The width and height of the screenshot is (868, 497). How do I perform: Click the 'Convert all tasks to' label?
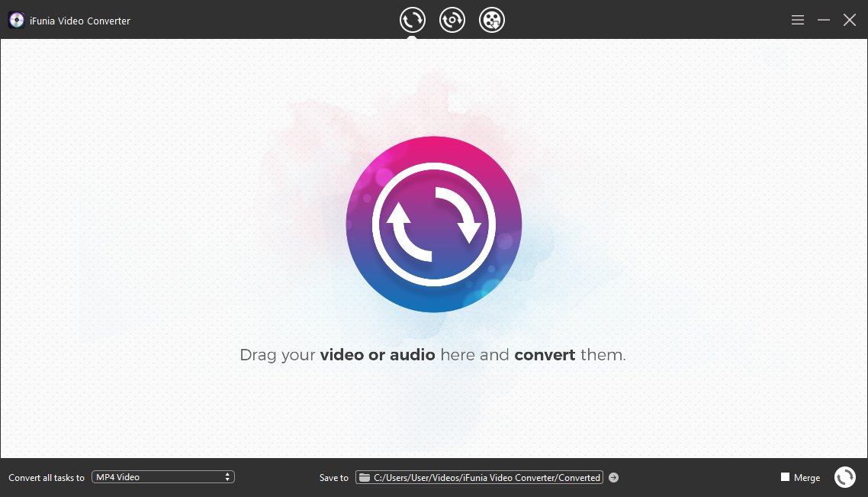47,478
